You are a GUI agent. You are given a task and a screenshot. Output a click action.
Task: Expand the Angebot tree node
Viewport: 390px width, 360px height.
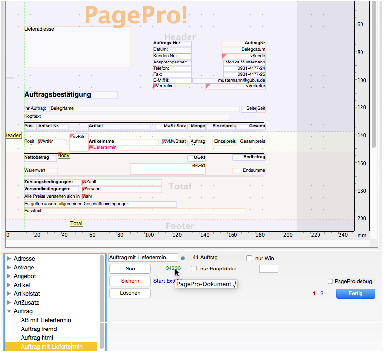click(9, 276)
